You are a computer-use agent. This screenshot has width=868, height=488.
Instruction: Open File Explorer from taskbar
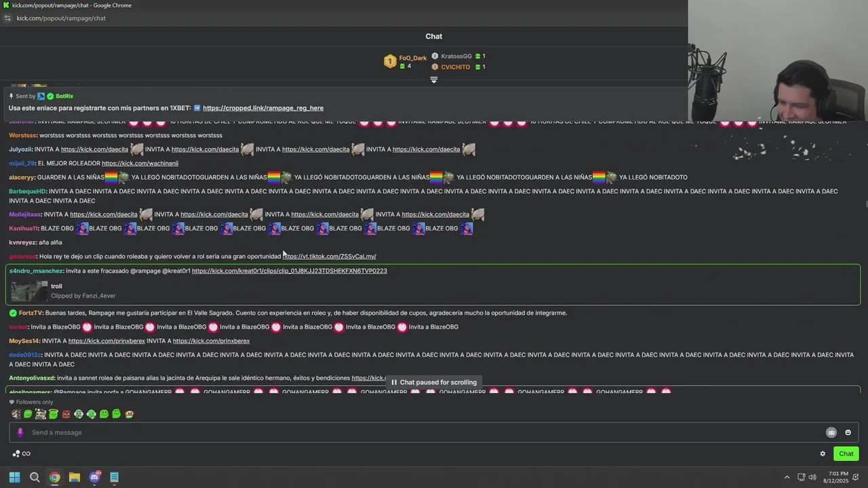[x=75, y=477]
